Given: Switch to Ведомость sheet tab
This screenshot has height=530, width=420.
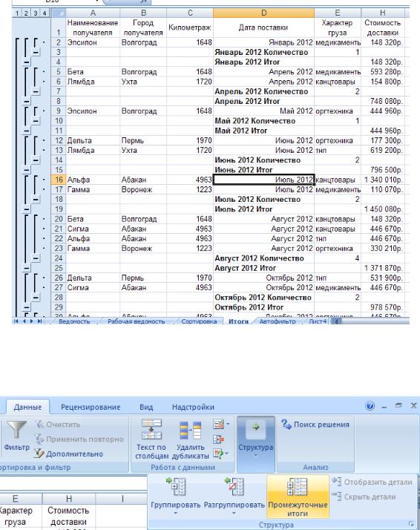Looking at the screenshot, I should tap(74, 321).
